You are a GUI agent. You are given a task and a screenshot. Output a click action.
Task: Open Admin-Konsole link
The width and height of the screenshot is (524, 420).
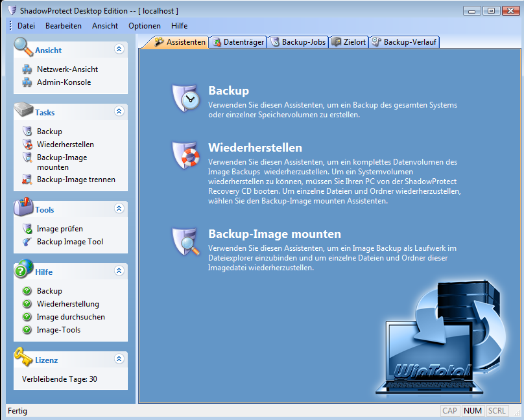[64, 82]
